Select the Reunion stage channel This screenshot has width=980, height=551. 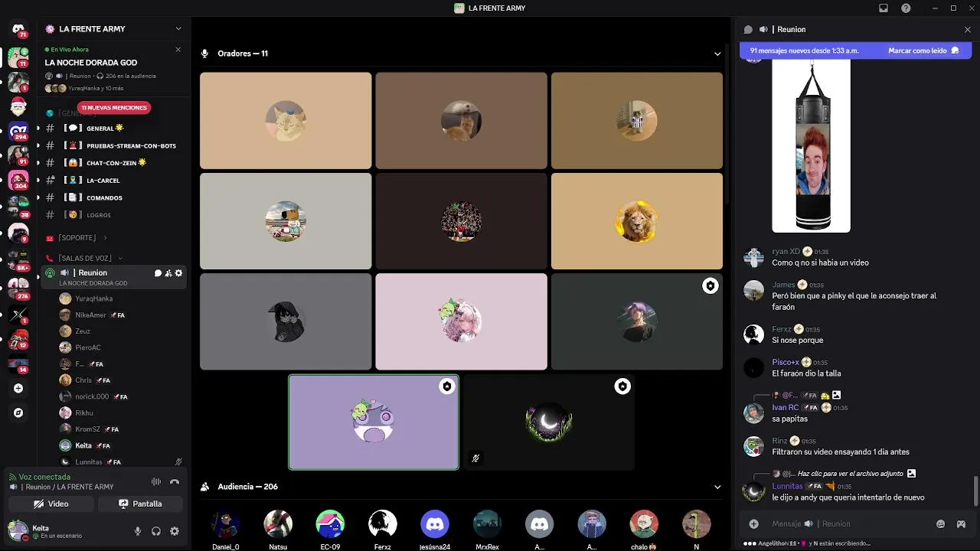click(115, 277)
